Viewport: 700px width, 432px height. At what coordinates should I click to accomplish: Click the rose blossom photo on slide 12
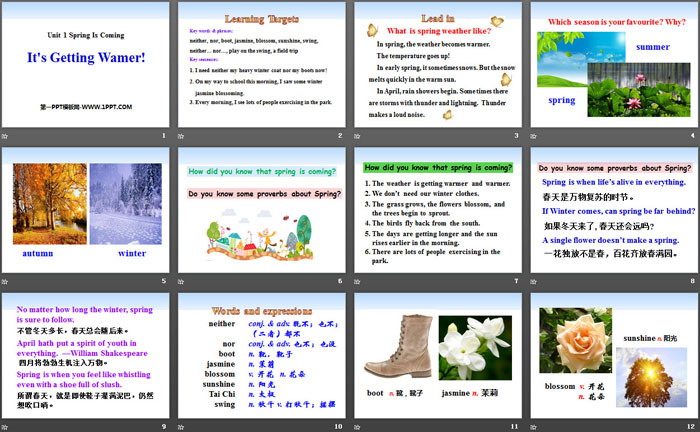(576, 341)
